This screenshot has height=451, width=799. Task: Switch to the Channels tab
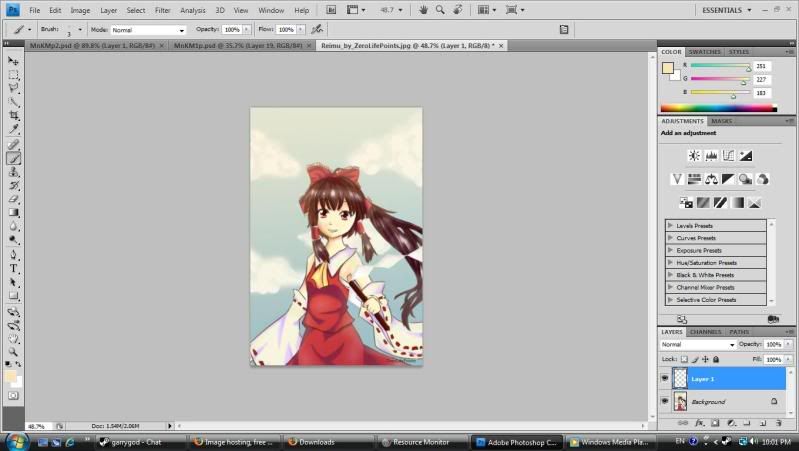point(705,332)
